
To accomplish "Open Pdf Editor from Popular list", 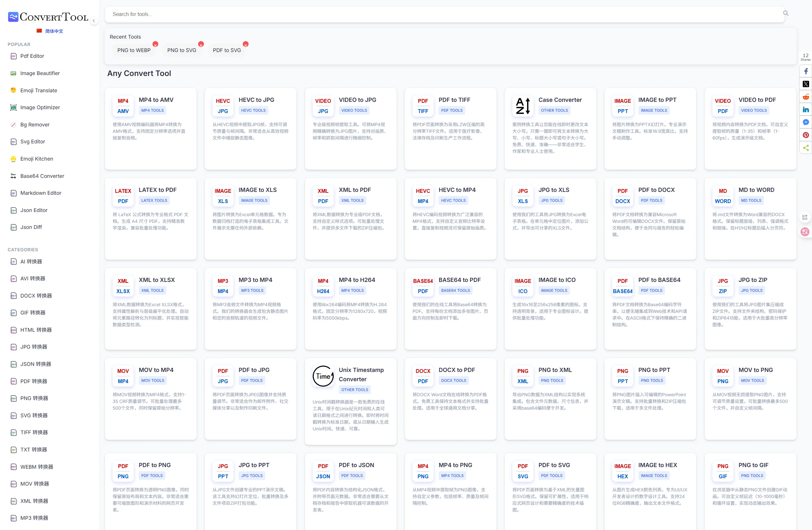I will coord(32,56).
